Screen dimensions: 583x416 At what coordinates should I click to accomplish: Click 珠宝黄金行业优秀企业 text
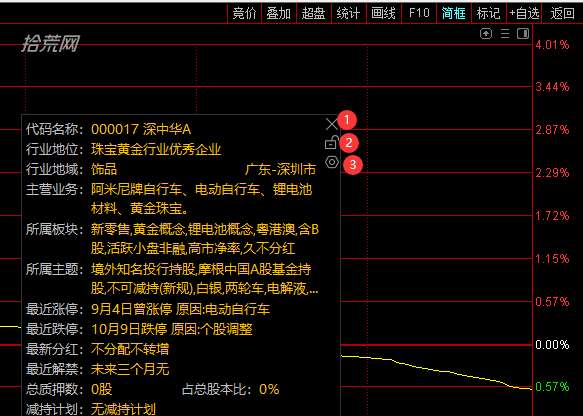pyautogui.click(x=156, y=149)
